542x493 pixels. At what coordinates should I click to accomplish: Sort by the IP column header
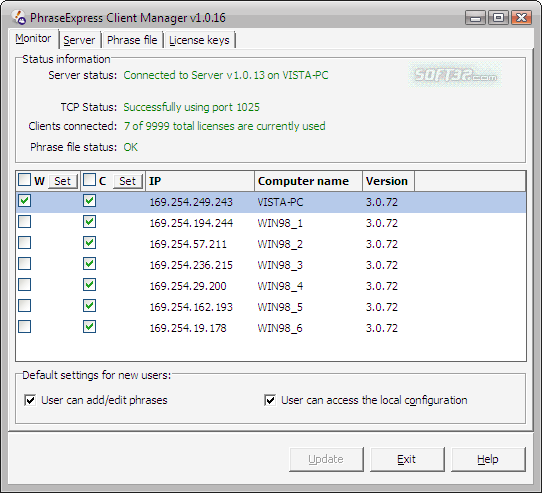point(200,181)
